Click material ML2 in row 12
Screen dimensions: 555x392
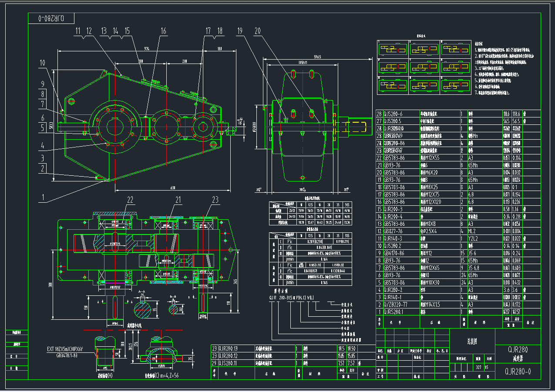click(x=472, y=231)
